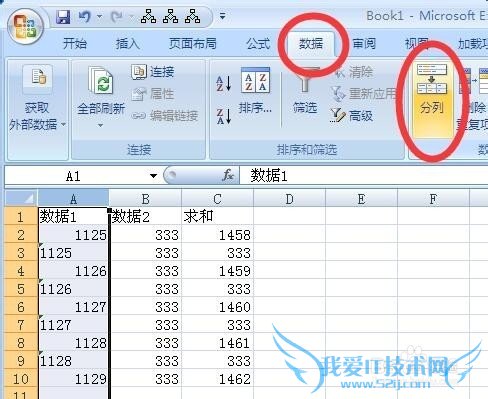Click second hierarchy icon in quick access
Image resolution: width=488 pixels, height=399 pixels.
(x=170, y=16)
